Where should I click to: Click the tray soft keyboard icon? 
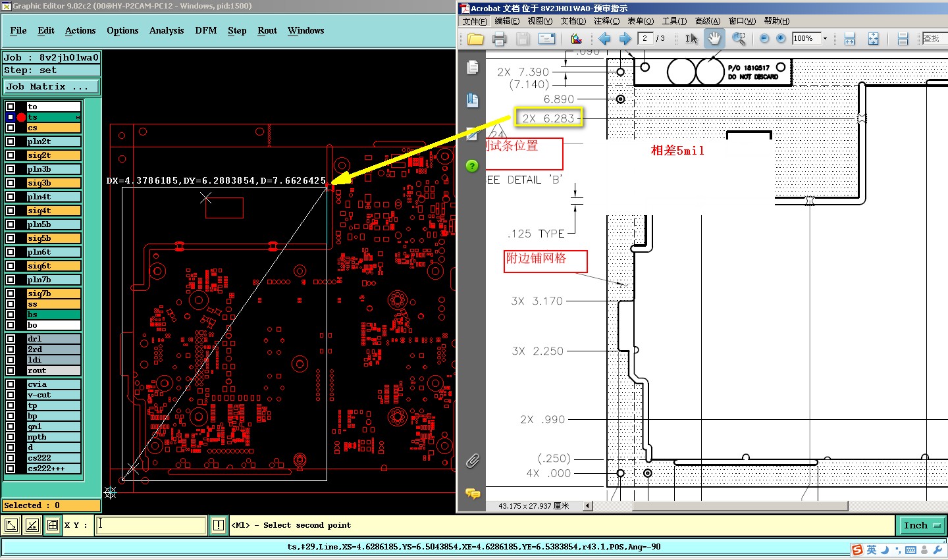pos(911,549)
